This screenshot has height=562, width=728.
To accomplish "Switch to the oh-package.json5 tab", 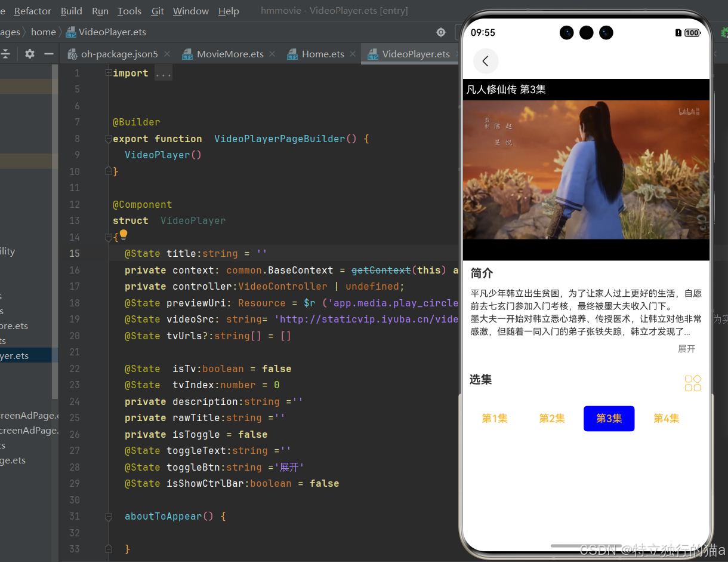I will coord(119,54).
